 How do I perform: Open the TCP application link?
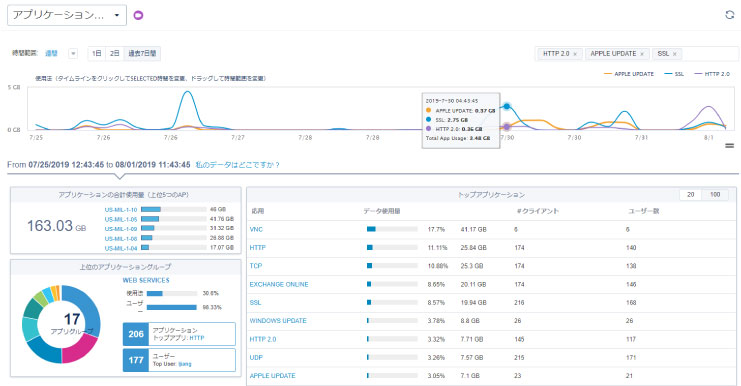[256, 266]
